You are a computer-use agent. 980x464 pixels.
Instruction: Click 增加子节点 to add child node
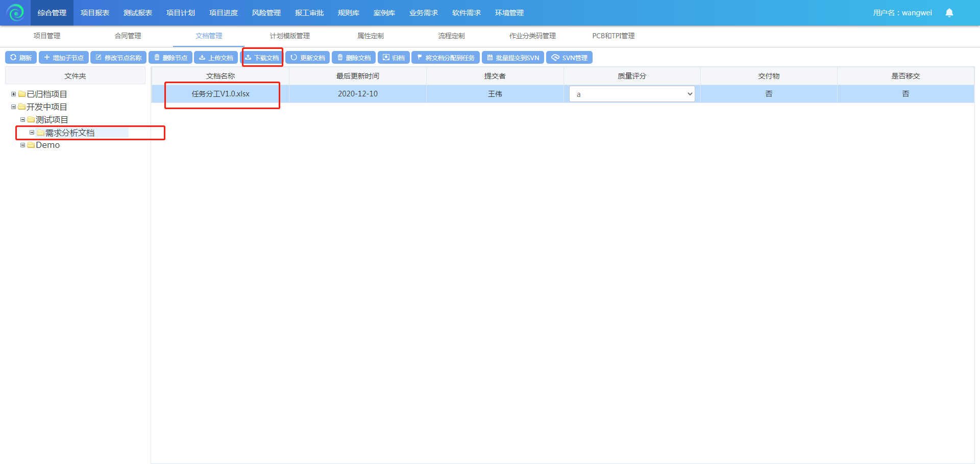63,58
